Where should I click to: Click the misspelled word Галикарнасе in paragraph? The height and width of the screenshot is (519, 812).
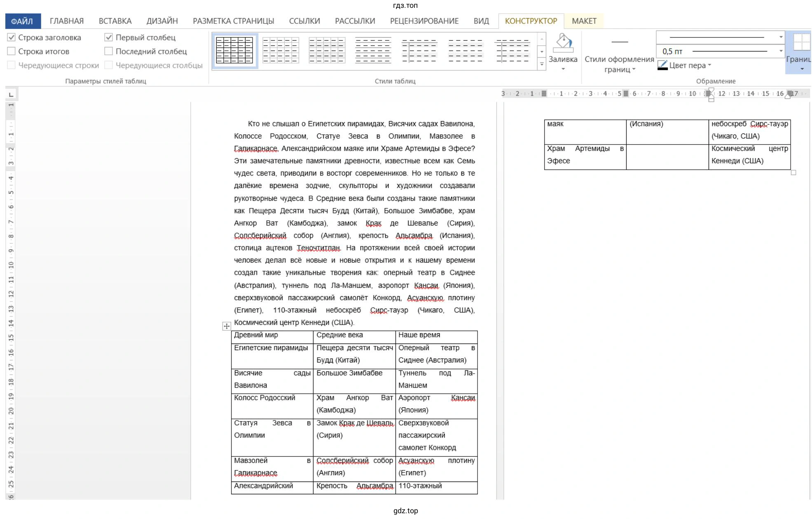tap(256, 148)
